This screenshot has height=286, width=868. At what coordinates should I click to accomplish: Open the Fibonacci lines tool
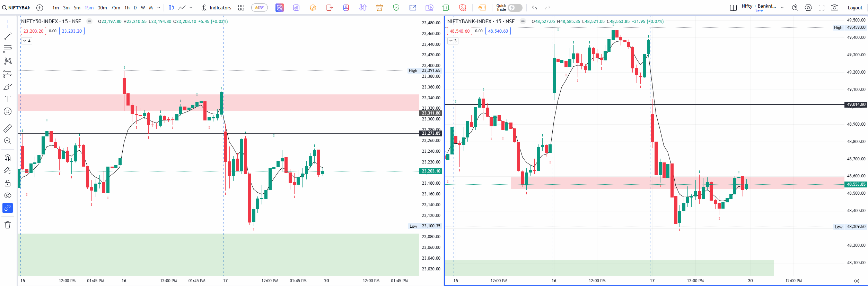tap(8, 49)
